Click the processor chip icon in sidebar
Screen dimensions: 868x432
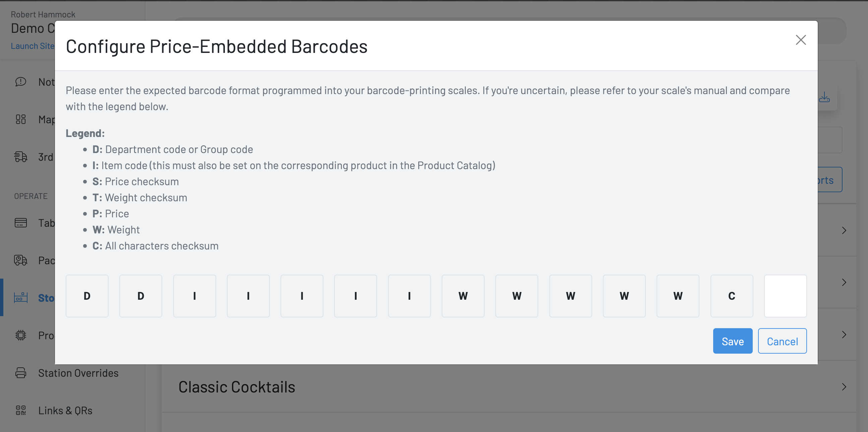point(20,335)
